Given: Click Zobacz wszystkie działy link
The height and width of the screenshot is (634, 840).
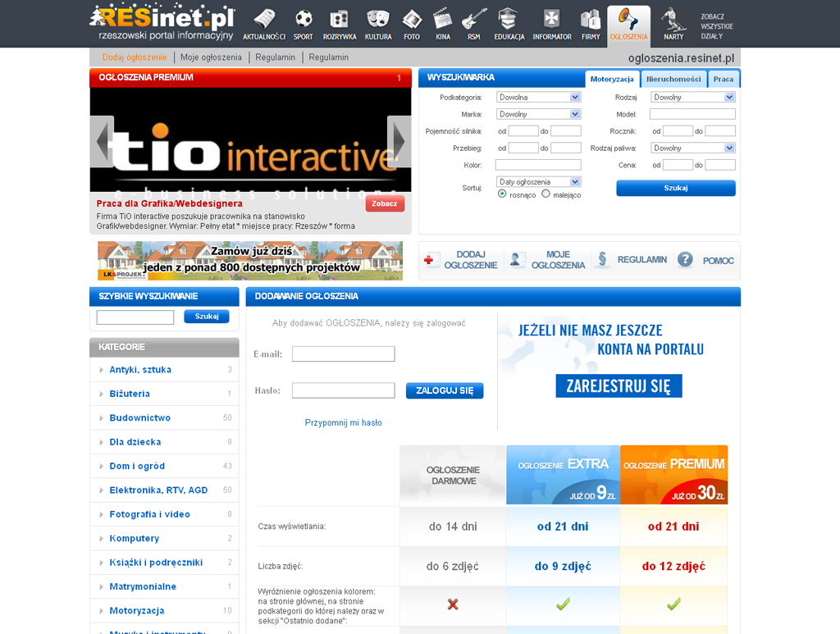Looking at the screenshot, I should (x=717, y=26).
